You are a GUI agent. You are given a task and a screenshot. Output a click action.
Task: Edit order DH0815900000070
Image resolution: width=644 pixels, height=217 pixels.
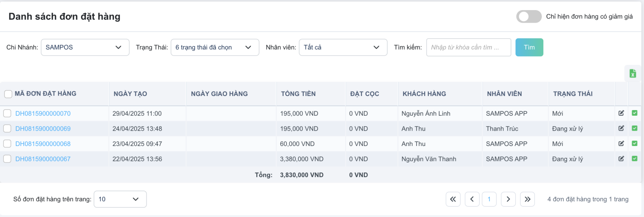621,113
